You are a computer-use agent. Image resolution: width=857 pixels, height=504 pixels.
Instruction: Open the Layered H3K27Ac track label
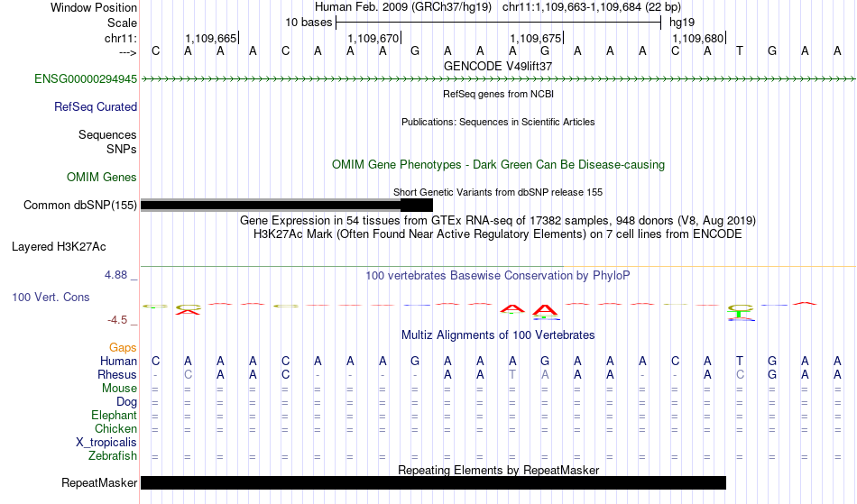pyautogui.click(x=59, y=247)
